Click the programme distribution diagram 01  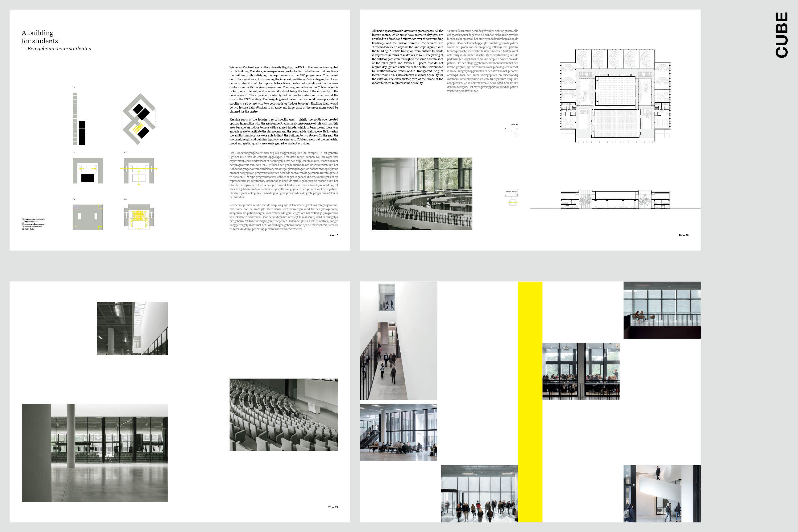tap(79, 119)
